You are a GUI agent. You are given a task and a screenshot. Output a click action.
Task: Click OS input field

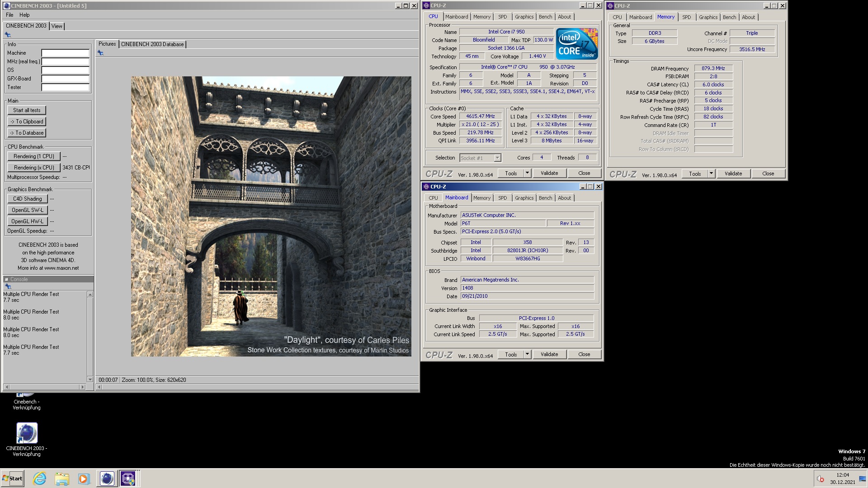click(66, 70)
